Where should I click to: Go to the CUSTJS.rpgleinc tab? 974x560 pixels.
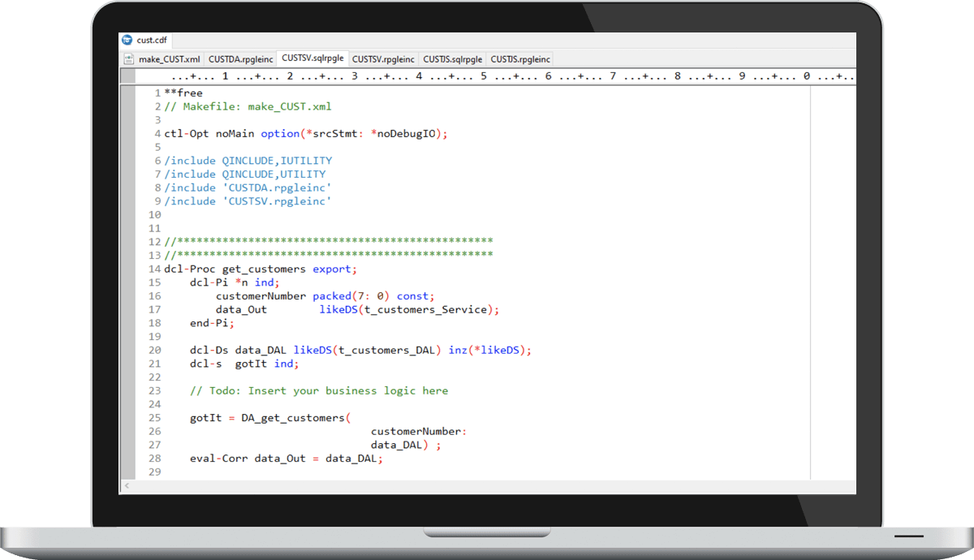[x=521, y=59]
